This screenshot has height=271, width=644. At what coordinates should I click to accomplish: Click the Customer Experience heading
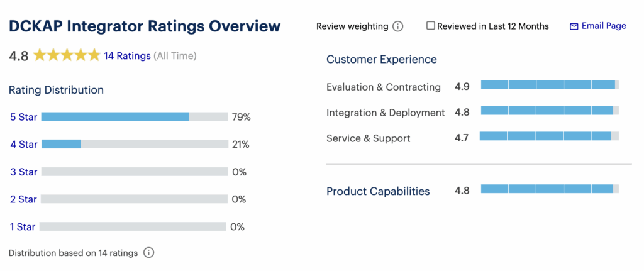[381, 60]
